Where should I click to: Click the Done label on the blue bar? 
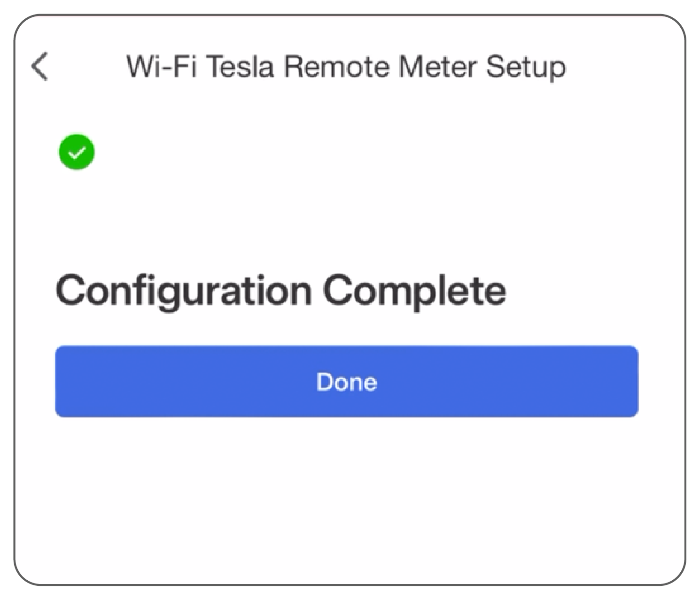click(347, 382)
